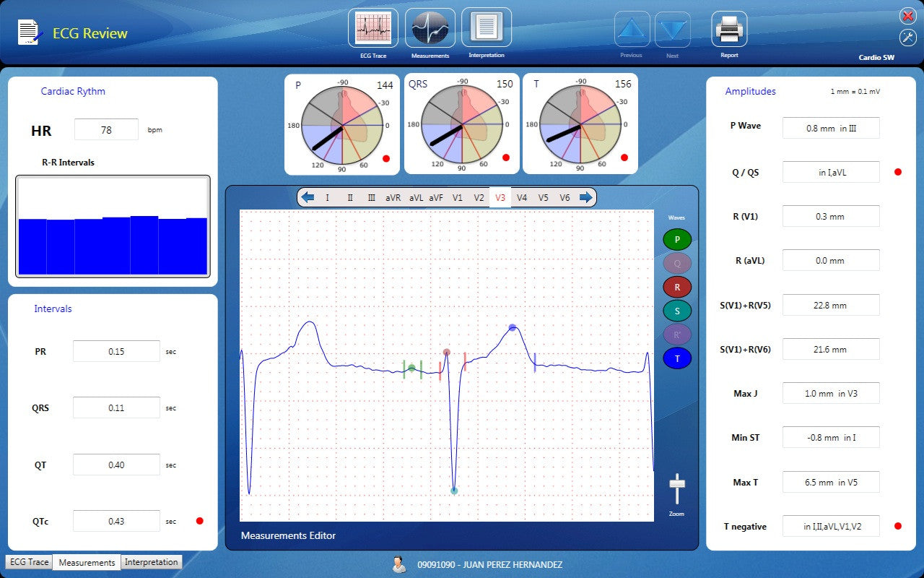Open settings wrench icon

click(x=907, y=38)
